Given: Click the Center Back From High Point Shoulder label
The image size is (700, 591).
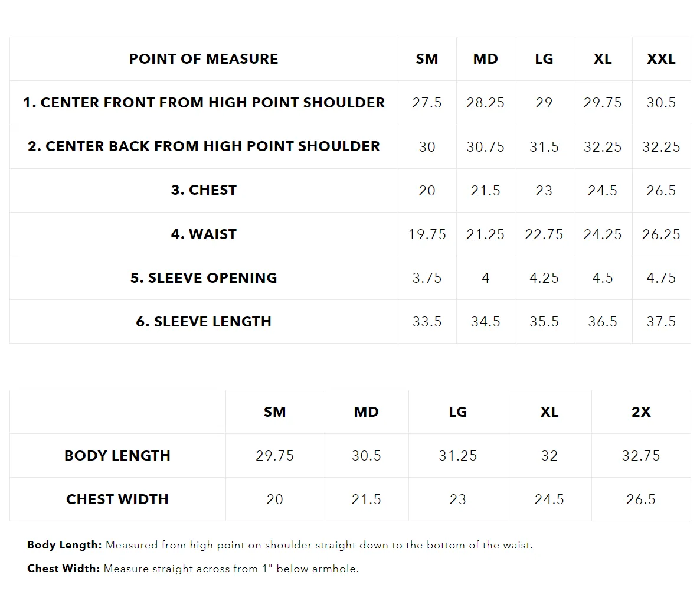Looking at the screenshot, I should 204,146.
